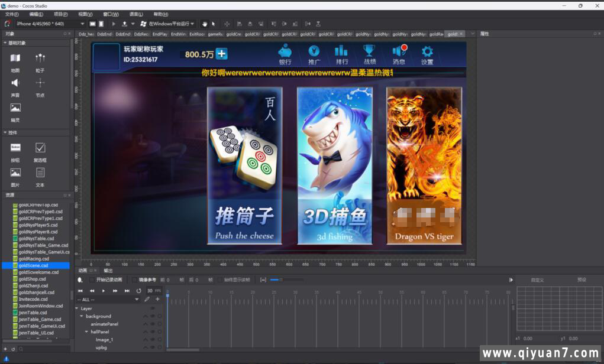Viewport: 604px width, 364px height.
Task: Open the -- ALL -- layer filter dropdown
Action: [x=136, y=299]
